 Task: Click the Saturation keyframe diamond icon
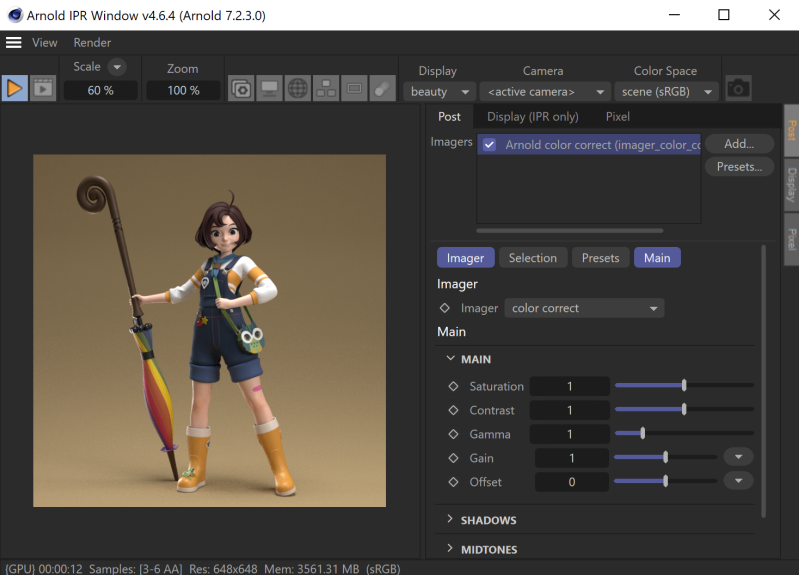click(x=453, y=386)
